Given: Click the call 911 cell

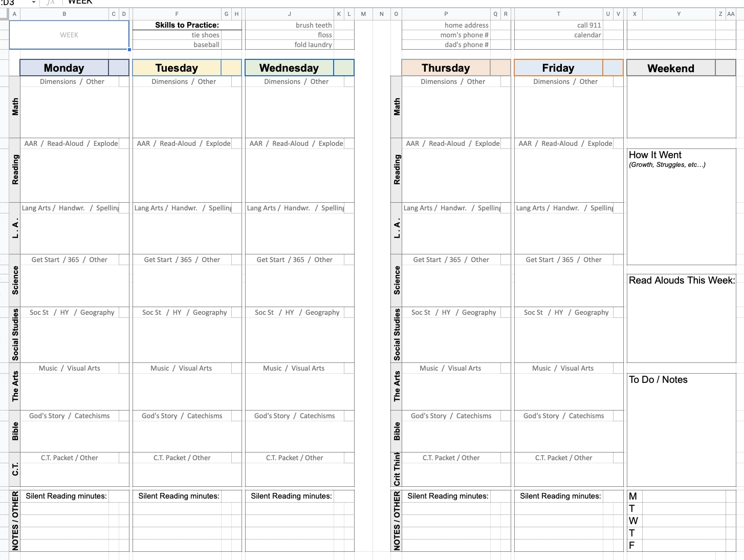Looking at the screenshot, I should click(558, 25).
